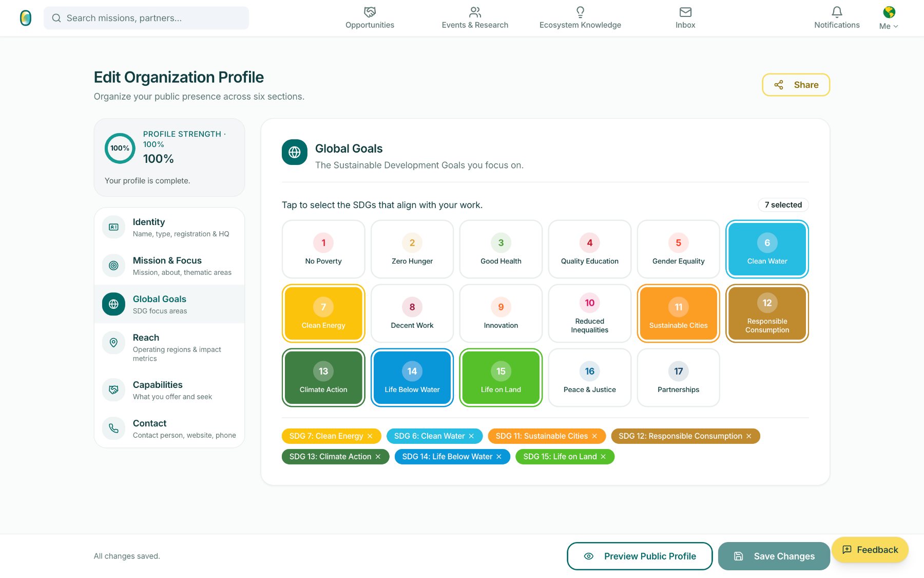Open the Notifications bell icon
This screenshot has width=924, height=578.
837,12
